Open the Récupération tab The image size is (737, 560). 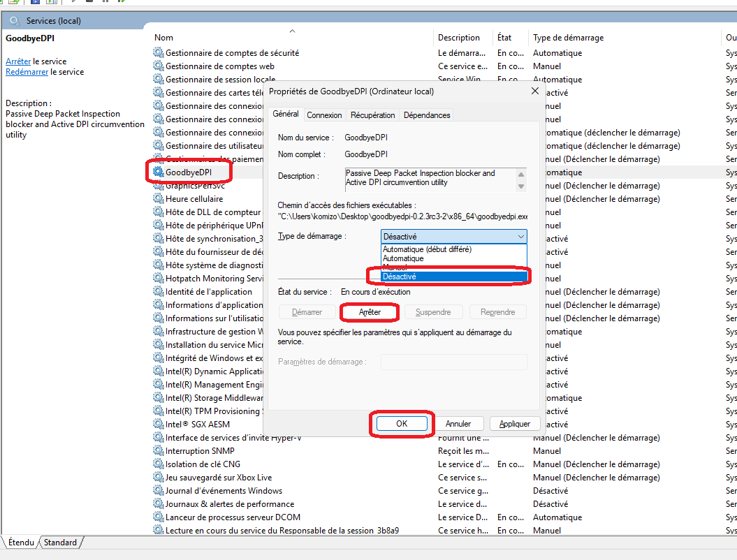tap(372, 115)
